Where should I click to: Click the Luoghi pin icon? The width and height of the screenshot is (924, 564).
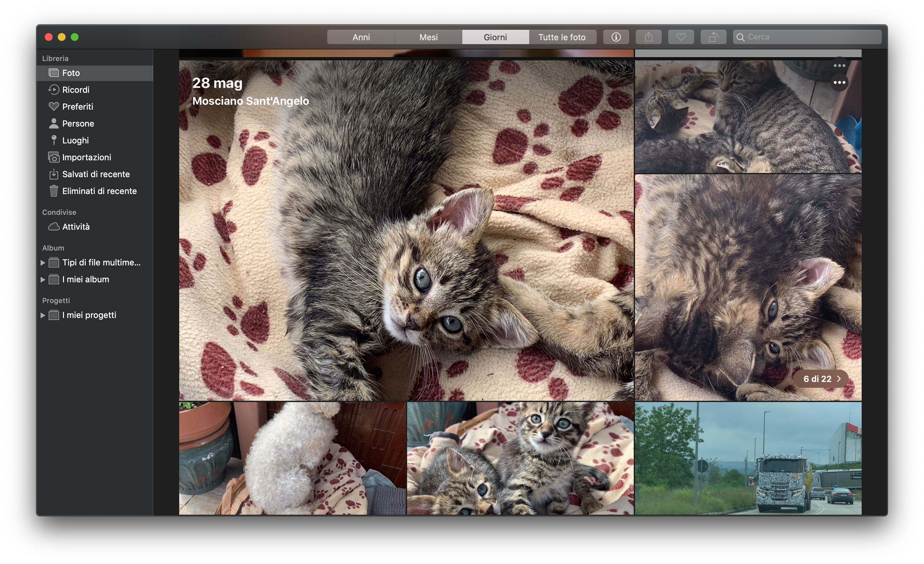click(x=54, y=140)
